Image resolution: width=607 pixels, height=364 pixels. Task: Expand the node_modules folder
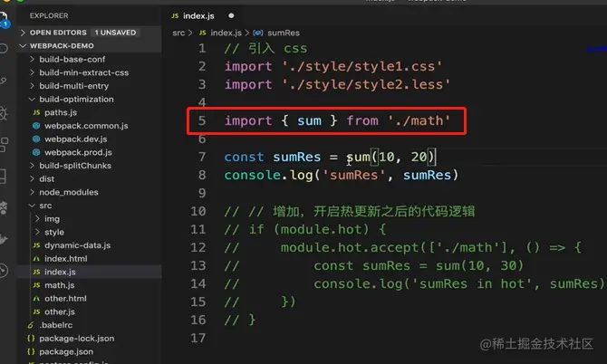(x=32, y=192)
